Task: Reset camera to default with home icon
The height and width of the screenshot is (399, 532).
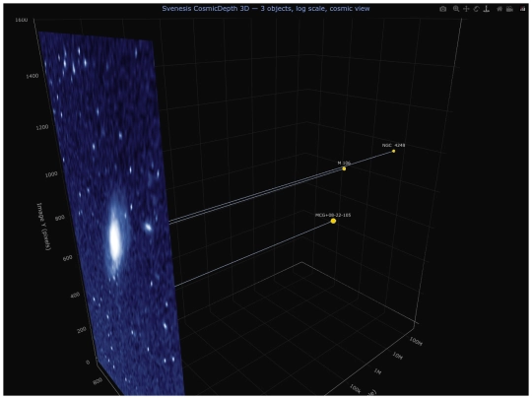Action: pyautogui.click(x=499, y=9)
